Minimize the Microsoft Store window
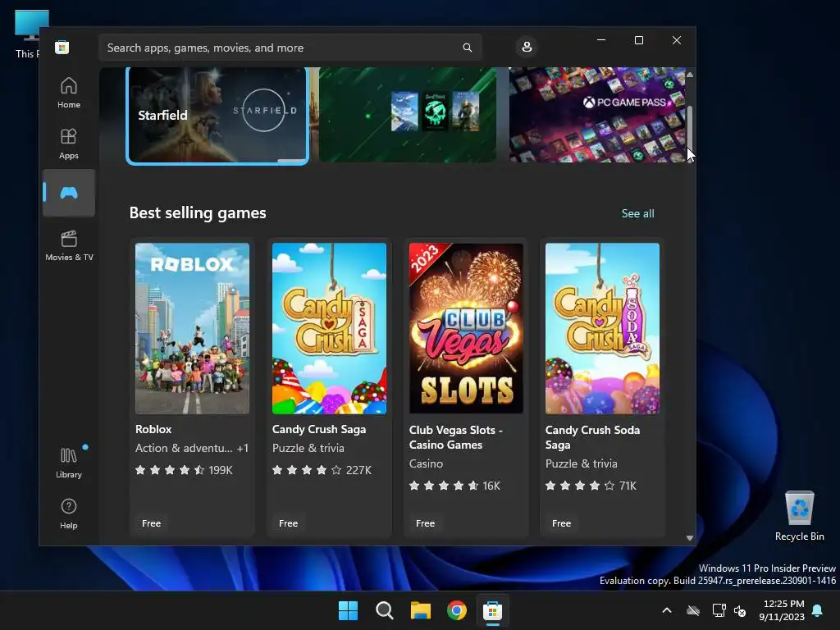Screen dimensions: 840x630 (x=601, y=40)
